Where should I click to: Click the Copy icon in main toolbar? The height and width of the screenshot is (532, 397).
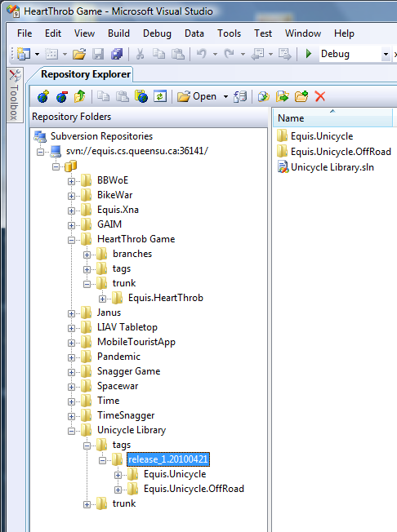coord(158,54)
